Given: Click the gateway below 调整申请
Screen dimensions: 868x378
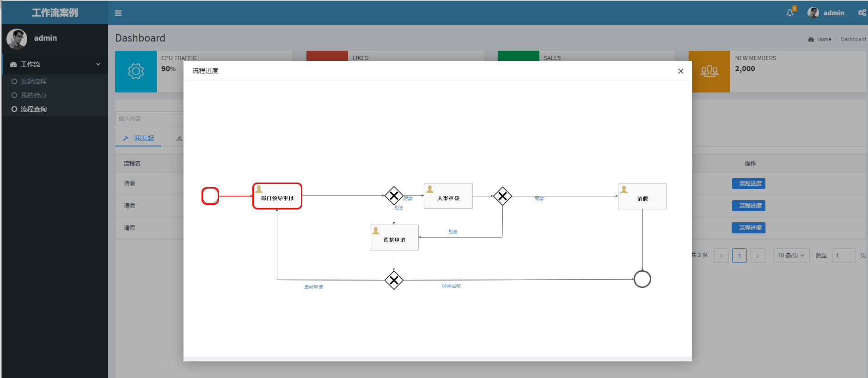Looking at the screenshot, I should point(394,280).
